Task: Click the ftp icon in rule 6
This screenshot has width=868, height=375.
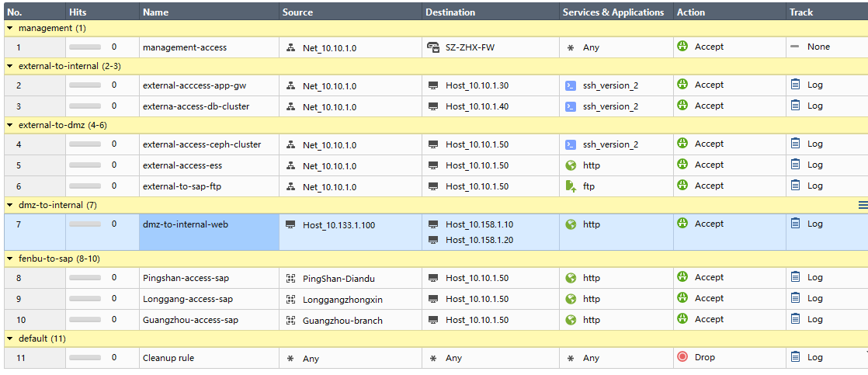Action: [571, 186]
